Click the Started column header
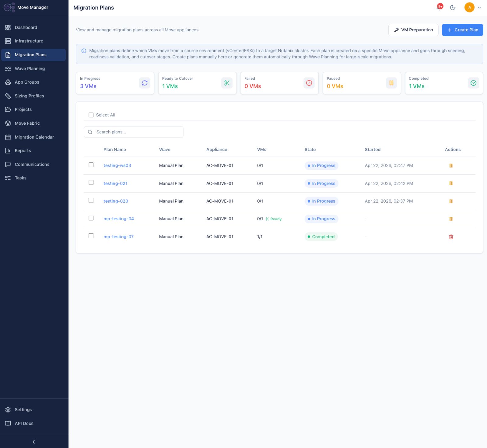The image size is (487, 448). tap(373, 150)
